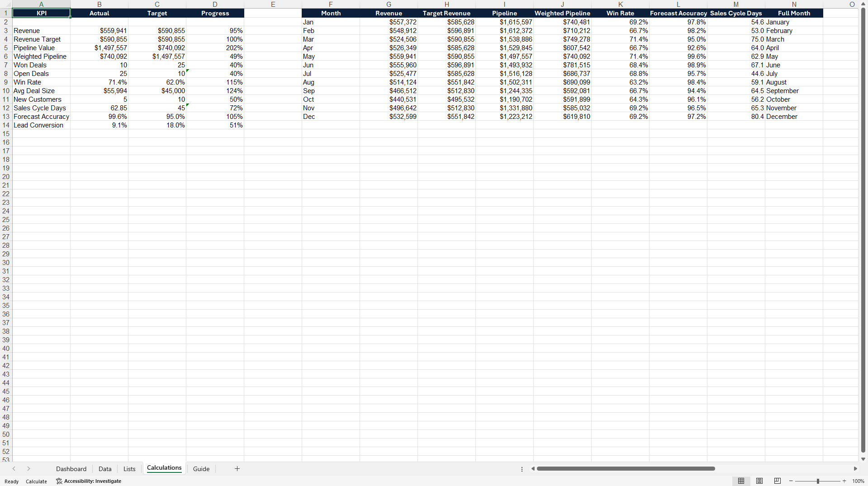The height and width of the screenshot is (486, 868).
Task: Click vertical scrollbar down arrow
Action: click(x=863, y=459)
